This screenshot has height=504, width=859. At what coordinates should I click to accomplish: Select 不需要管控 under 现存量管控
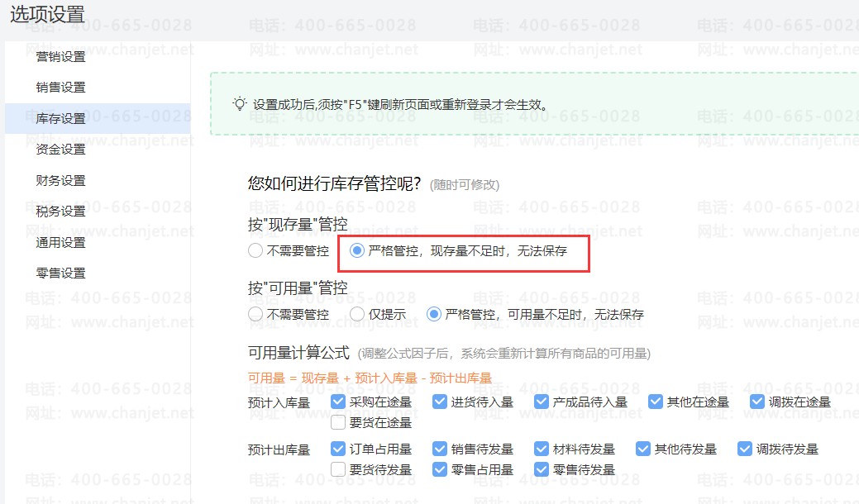(x=255, y=250)
